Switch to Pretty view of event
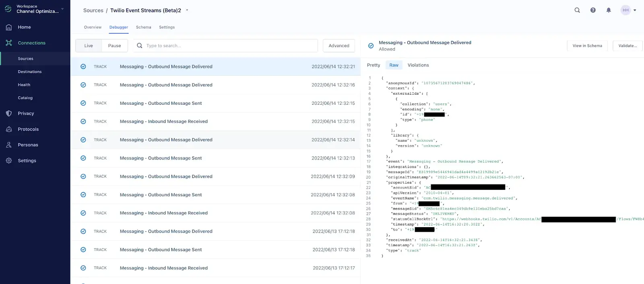 (373, 65)
